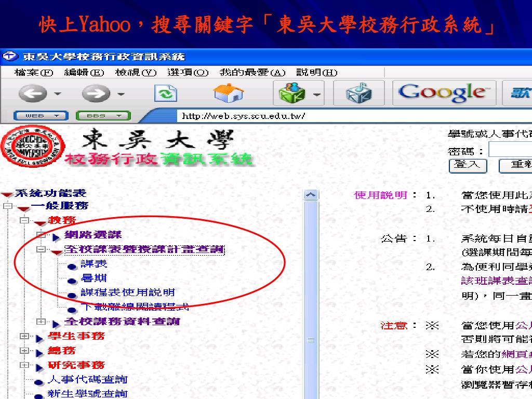Viewport: 532px width, 399px height.
Task: Open the 我的最愛(A) menu
Action: (252, 72)
